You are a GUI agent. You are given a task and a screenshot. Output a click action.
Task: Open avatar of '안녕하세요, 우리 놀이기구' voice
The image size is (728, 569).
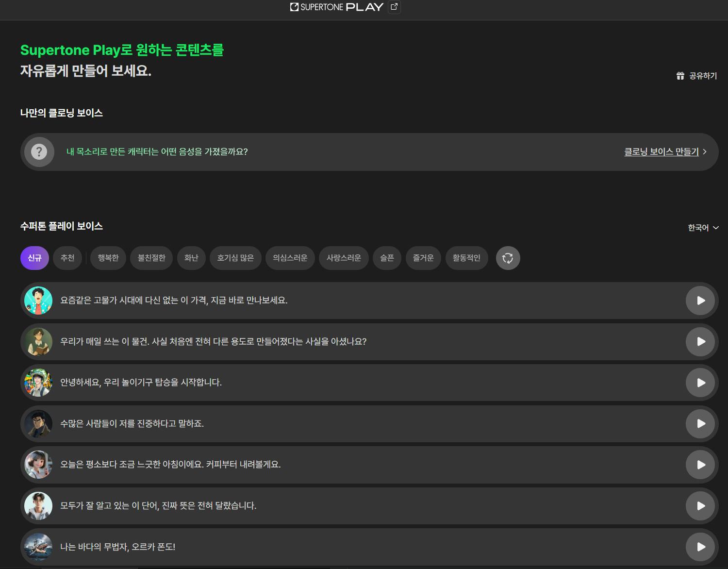(38, 383)
